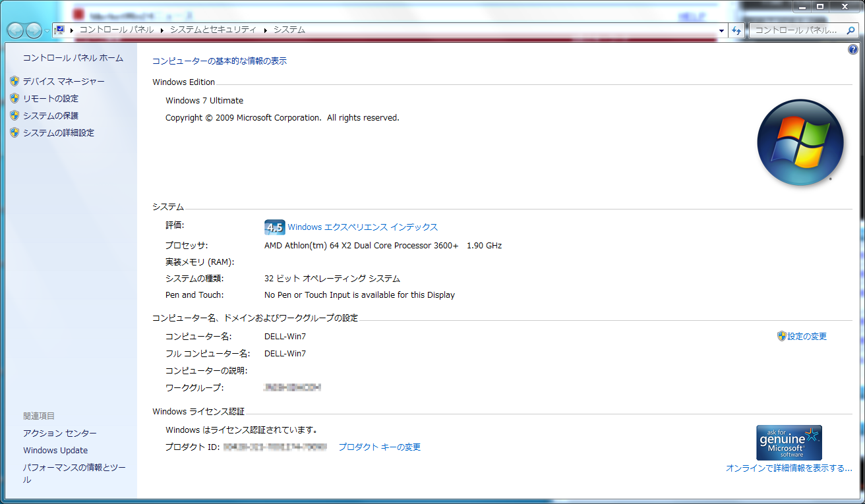
Task: Click DELL-Win7 beside フル コンピューター名
Action: click(x=285, y=353)
